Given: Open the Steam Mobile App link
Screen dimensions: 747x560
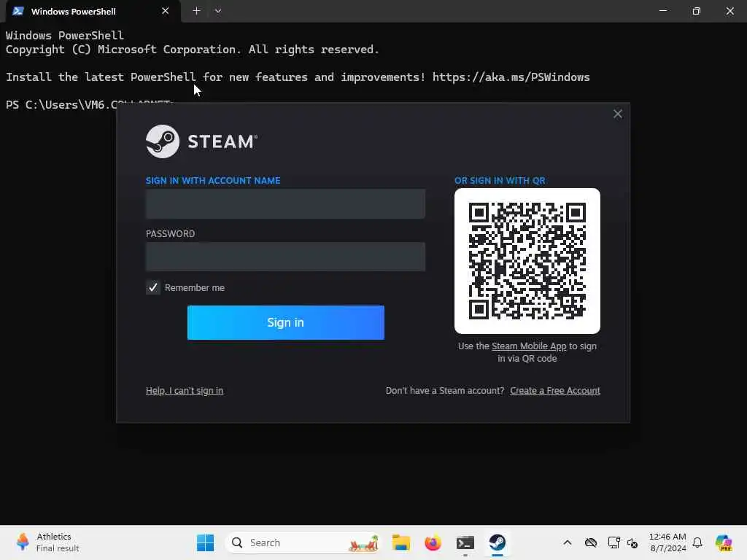Looking at the screenshot, I should 529,346.
